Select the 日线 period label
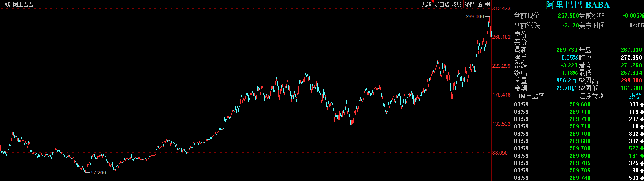Image resolution: width=644 pixels, height=181 pixels. [x=5, y=4]
